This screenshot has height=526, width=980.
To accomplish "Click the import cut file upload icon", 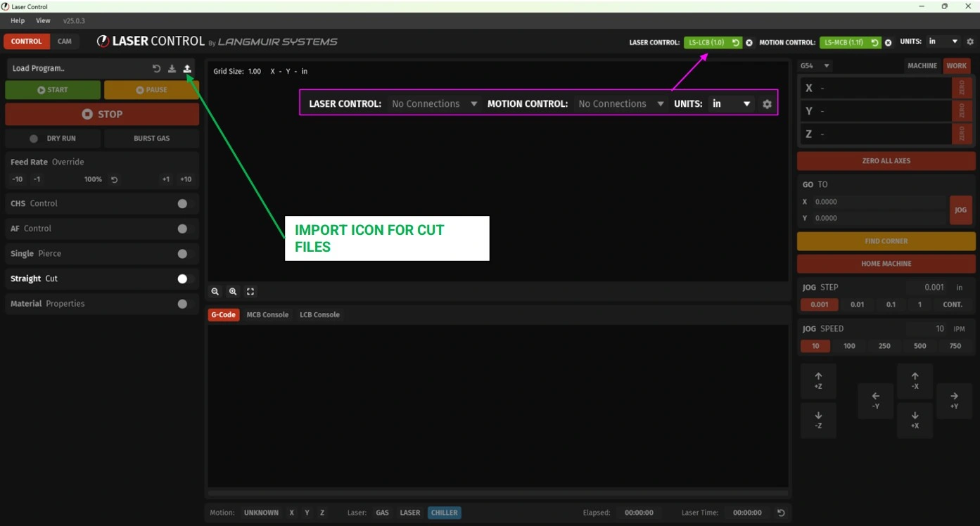I will pyautogui.click(x=187, y=69).
